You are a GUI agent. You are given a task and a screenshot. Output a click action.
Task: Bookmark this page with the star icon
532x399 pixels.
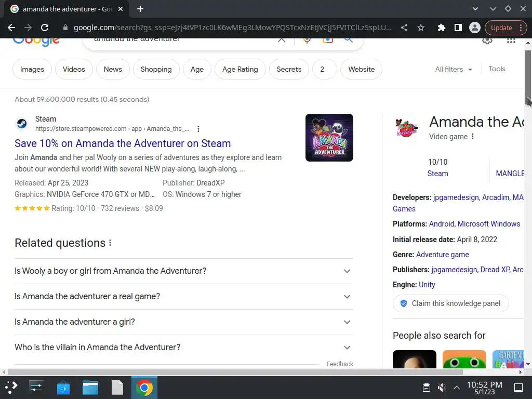click(421, 28)
